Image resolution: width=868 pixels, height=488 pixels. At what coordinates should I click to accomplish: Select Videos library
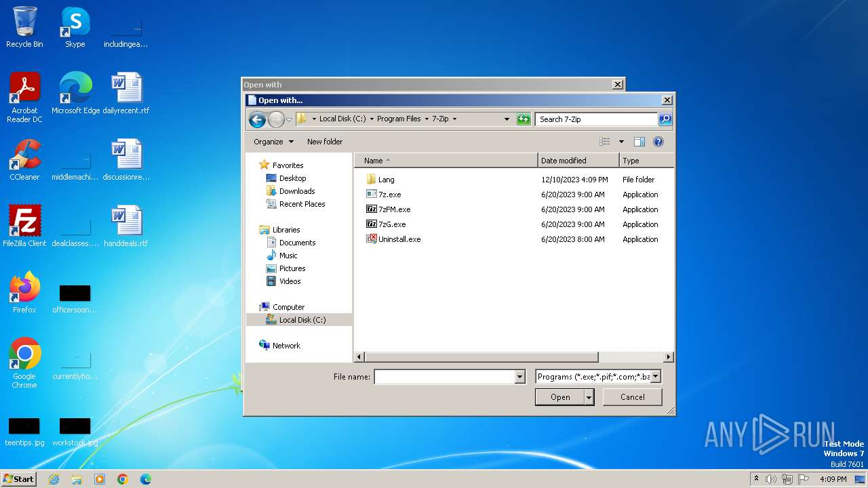pyautogui.click(x=290, y=281)
